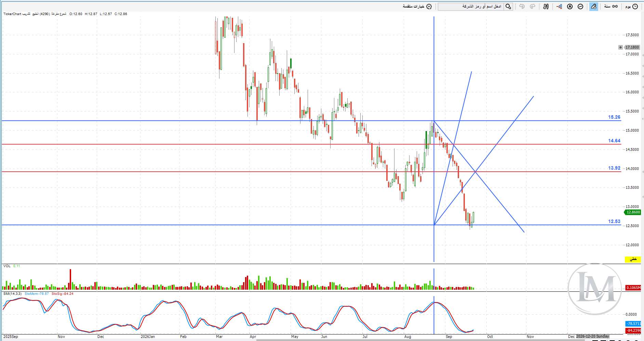Open the day interval clock dropdown
644x341 pixels.
(632, 6)
